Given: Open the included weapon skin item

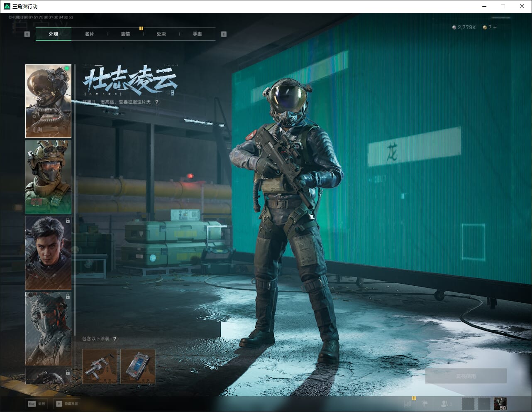Looking at the screenshot, I should coord(100,366).
